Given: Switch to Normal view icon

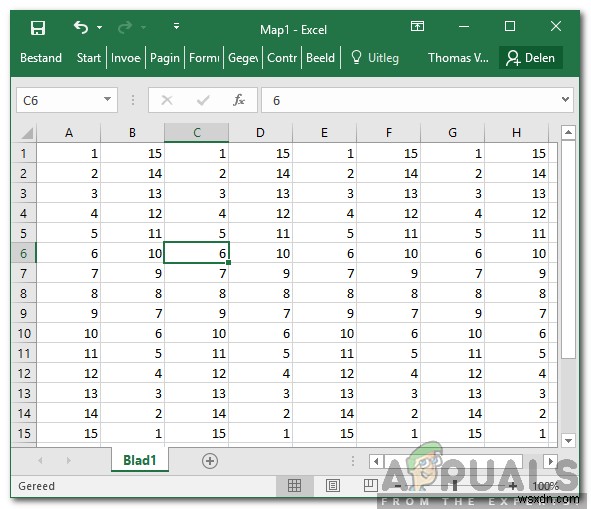Looking at the screenshot, I should coord(294,486).
